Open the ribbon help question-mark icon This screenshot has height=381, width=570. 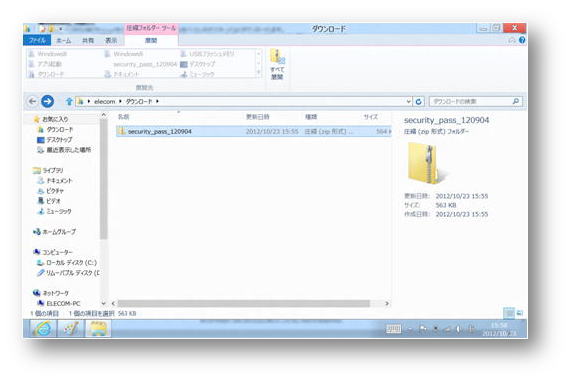[522, 40]
